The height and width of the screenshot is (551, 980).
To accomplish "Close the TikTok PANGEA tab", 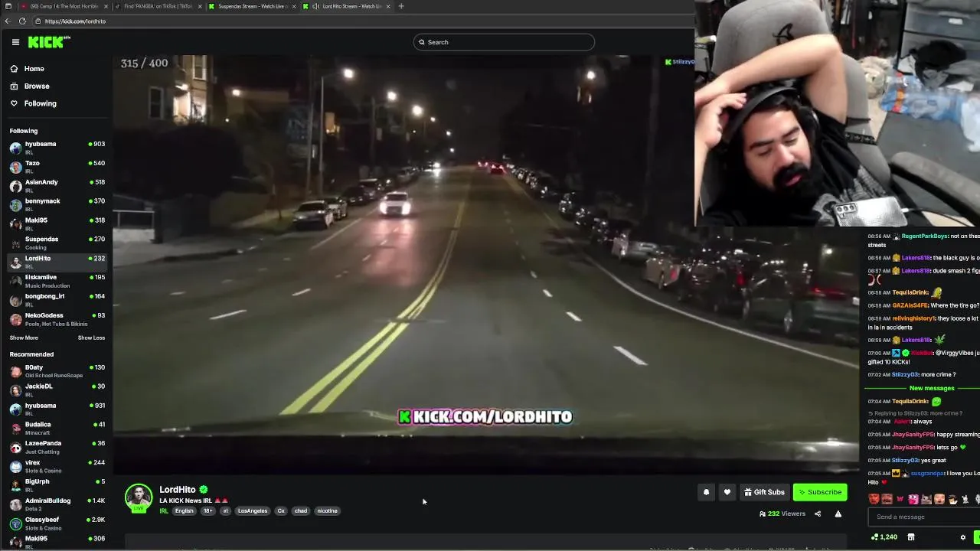I will coord(200,6).
